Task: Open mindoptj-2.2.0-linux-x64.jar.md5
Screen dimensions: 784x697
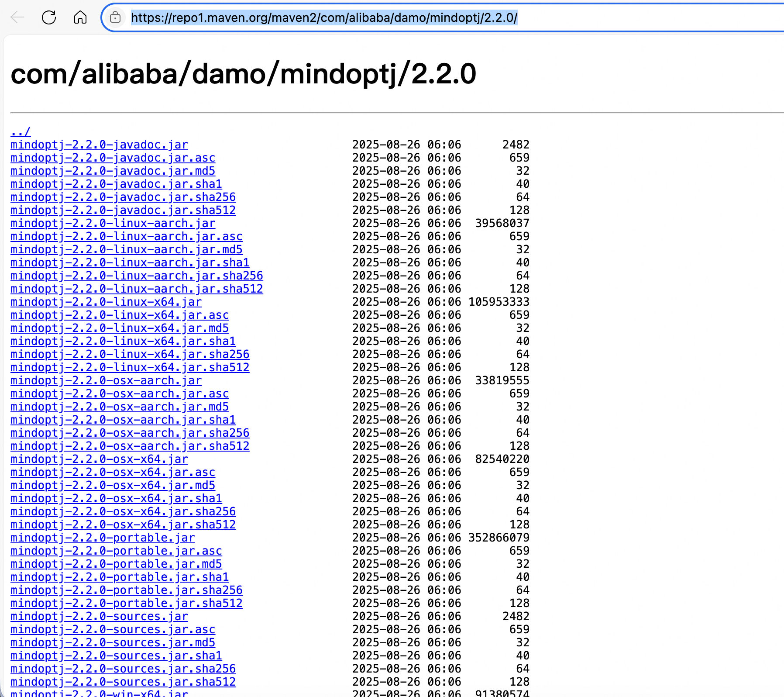Action: pos(120,328)
